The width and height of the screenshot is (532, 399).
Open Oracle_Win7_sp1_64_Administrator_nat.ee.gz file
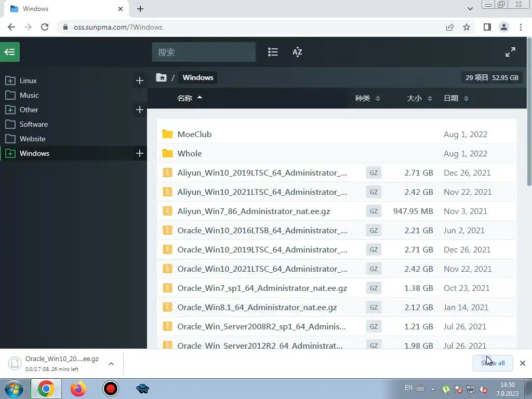click(x=262, y=288)
